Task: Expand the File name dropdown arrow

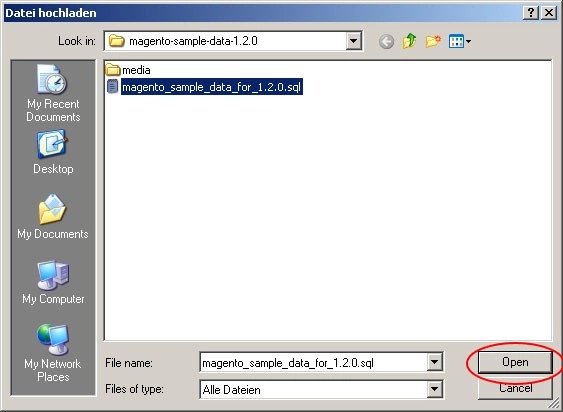Action: point(434,362)
